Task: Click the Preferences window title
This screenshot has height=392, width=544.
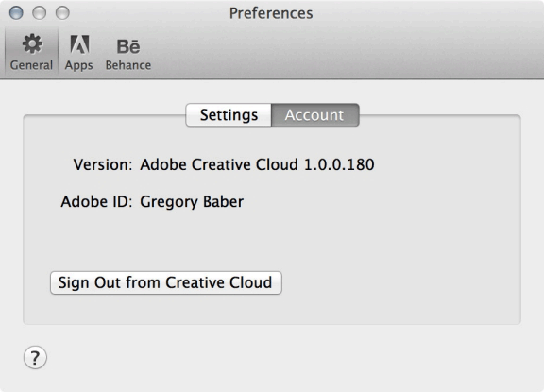Action: [x=271, y=13]
